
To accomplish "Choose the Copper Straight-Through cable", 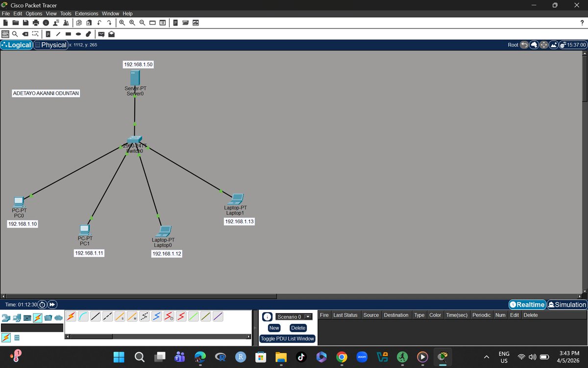I will click(x=96, y=316).
